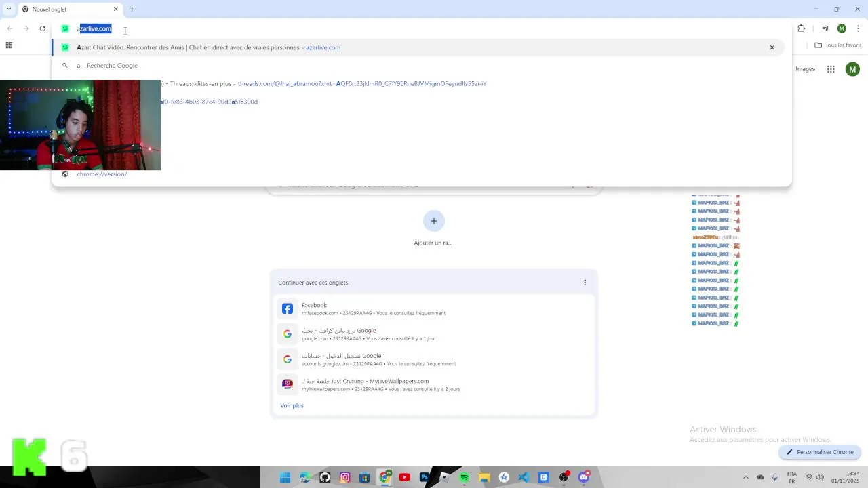Open Spotify from the taskbar
This screenshot has width=868, height=488.
point(465,477)
